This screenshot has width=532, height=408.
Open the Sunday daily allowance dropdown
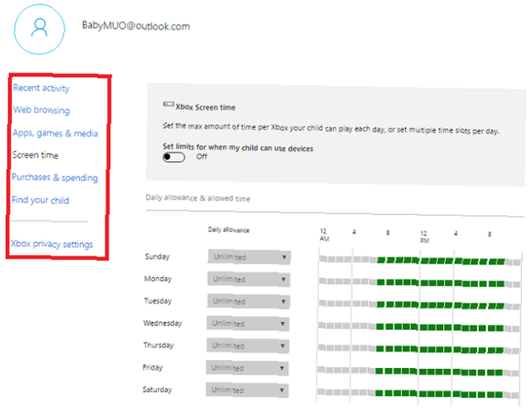[x=249, y=257]
